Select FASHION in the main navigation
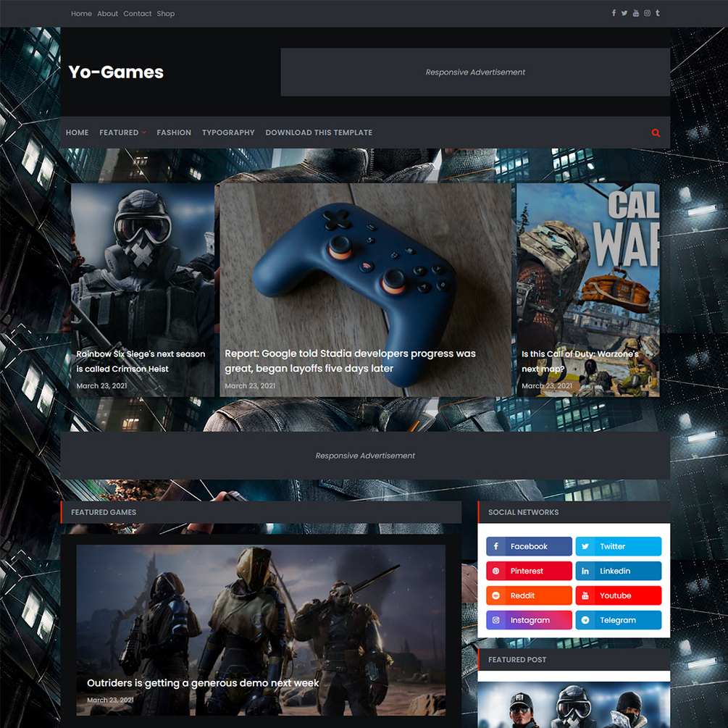This screenshot has width=728, height=728. tap(174, 133)
